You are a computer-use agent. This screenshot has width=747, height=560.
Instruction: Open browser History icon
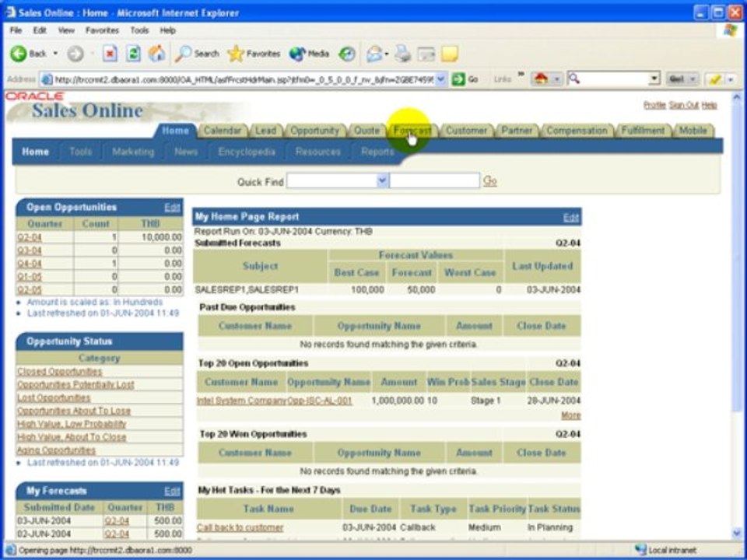click(347, 54)
